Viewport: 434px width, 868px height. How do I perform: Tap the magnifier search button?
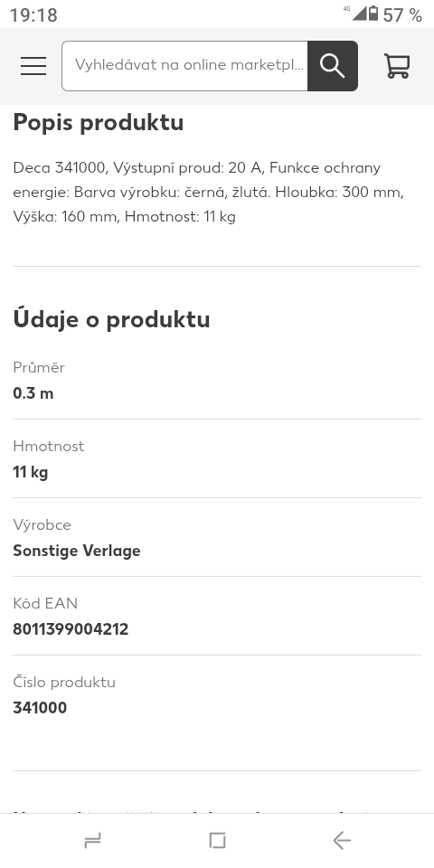tap(333, 66)
